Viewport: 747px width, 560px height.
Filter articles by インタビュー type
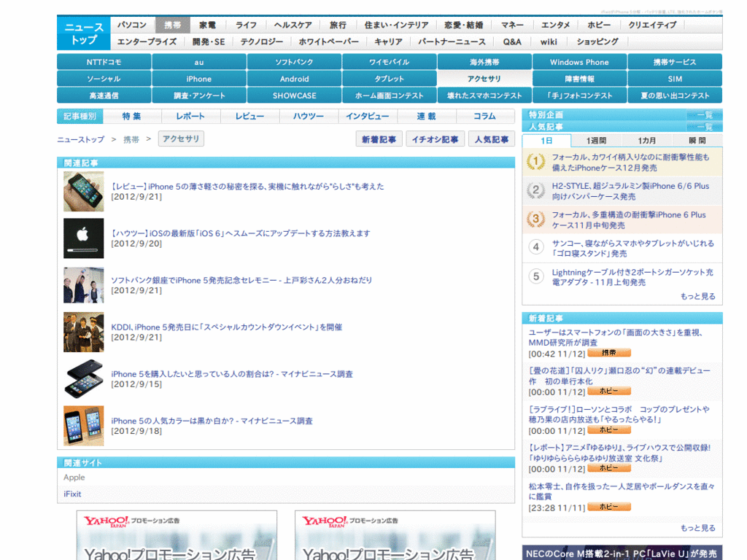coord(368,116)
